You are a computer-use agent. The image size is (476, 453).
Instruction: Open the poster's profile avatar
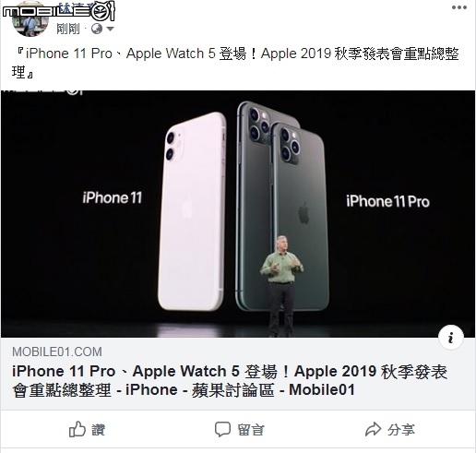click(x=30, y=21)
